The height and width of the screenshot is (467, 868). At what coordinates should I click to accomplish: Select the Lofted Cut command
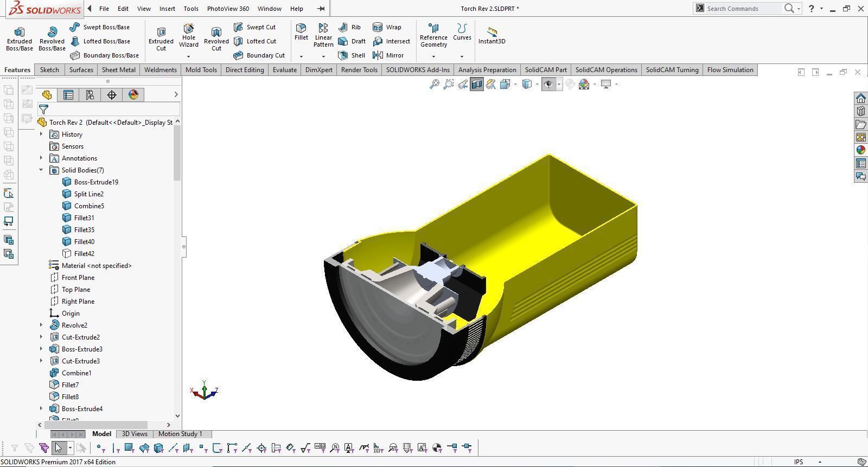(255, 41)
